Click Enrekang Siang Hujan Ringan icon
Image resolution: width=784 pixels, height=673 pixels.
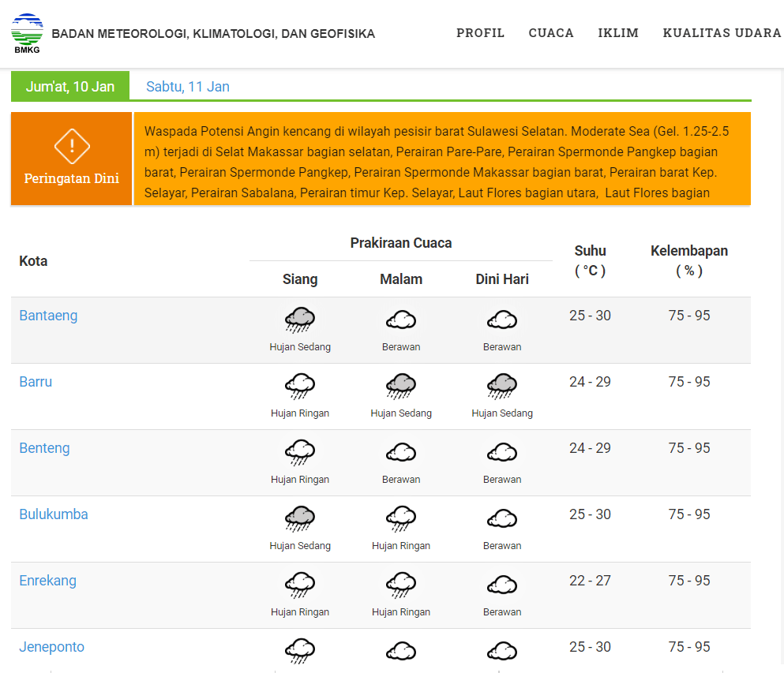[x=300, y=585]
